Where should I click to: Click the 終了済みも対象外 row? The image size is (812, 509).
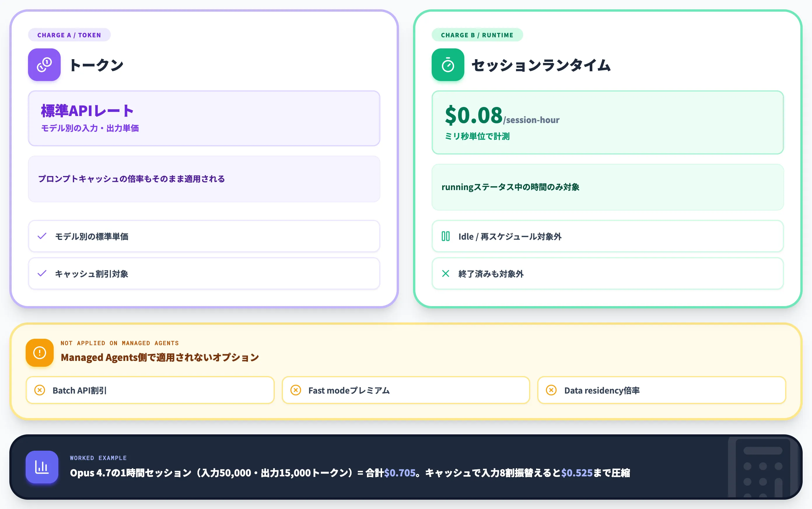[608, 273]
